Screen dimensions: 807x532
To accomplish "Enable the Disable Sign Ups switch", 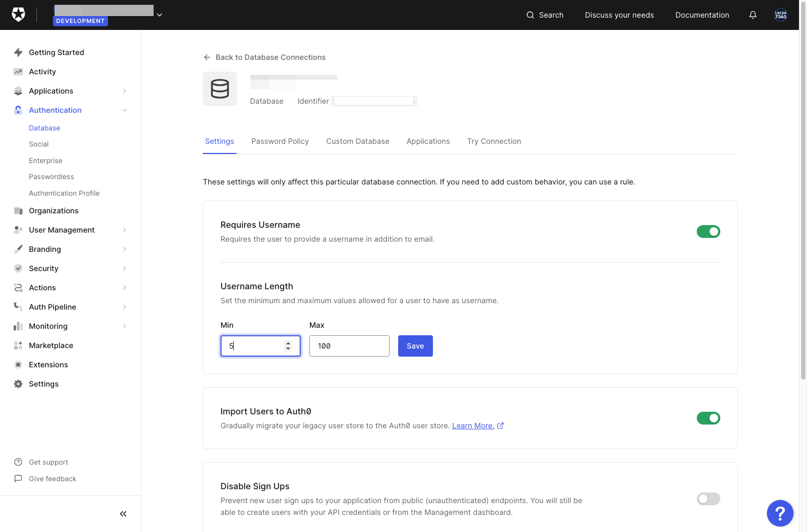I will click(709, 499).
